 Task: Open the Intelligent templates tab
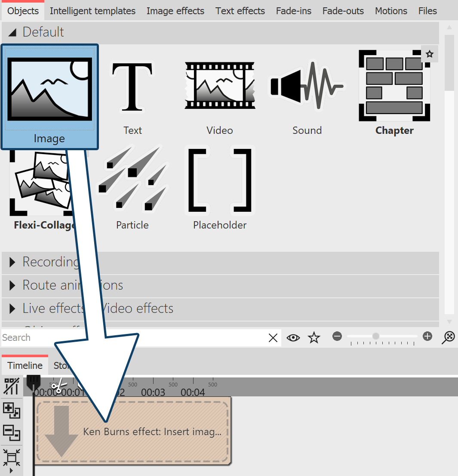92,11
